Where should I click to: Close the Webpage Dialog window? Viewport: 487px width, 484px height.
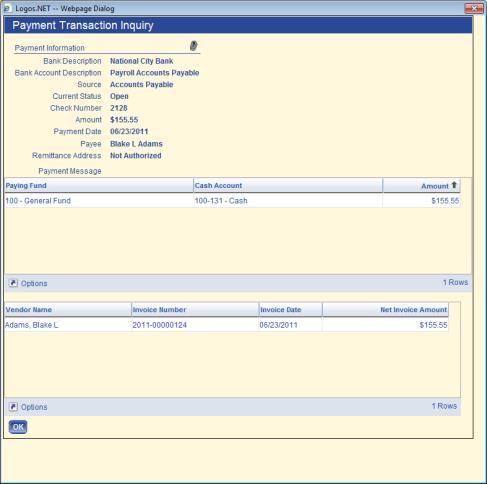pyautogui.click(x=474, y=8)
